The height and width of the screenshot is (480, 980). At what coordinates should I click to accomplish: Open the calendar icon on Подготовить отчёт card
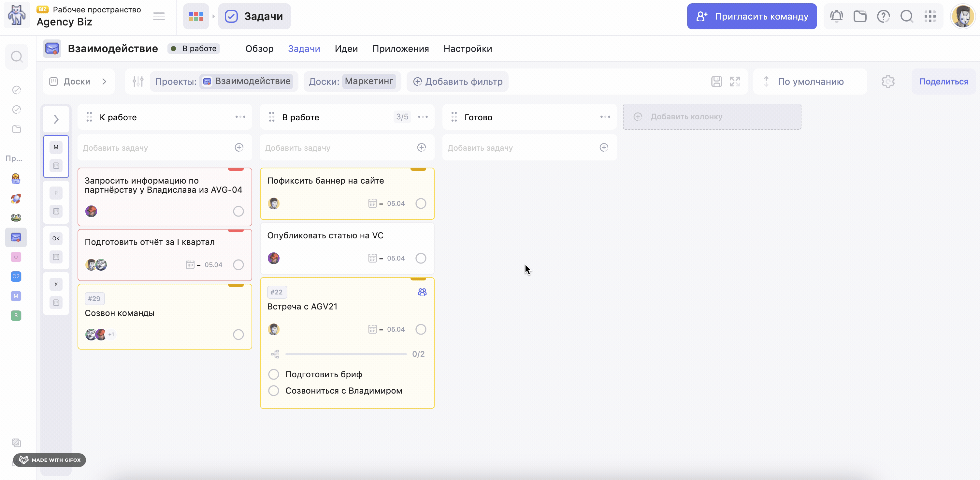click(190, 265)
